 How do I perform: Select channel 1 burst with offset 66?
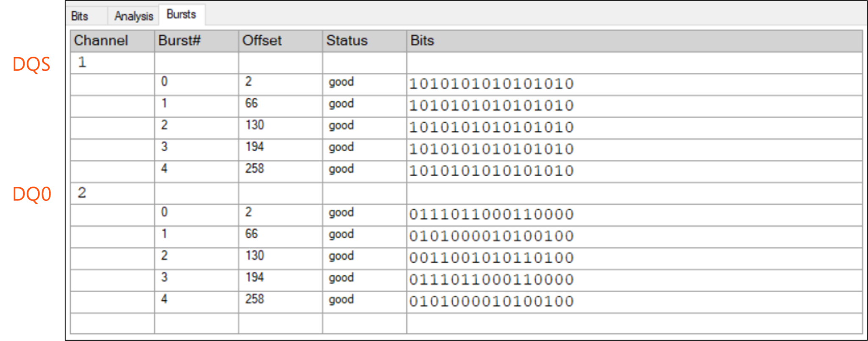click(251, 103)
